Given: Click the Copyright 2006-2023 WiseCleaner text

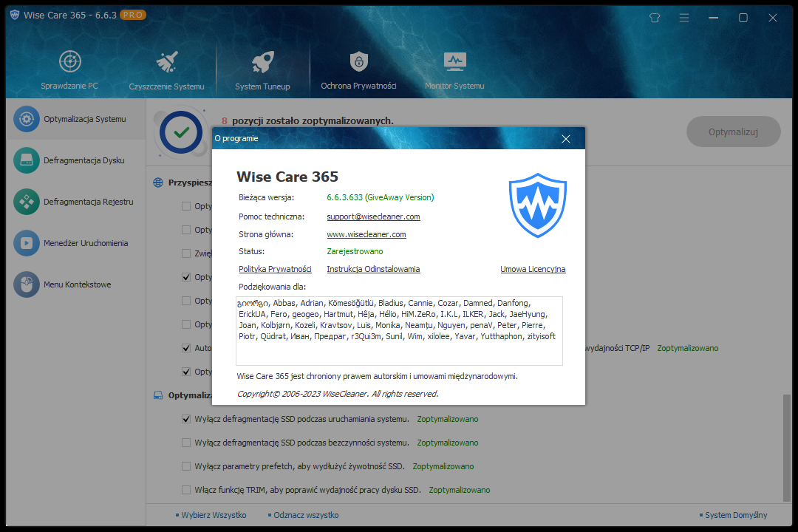Looking at the screenshot, I should point(338,394).
